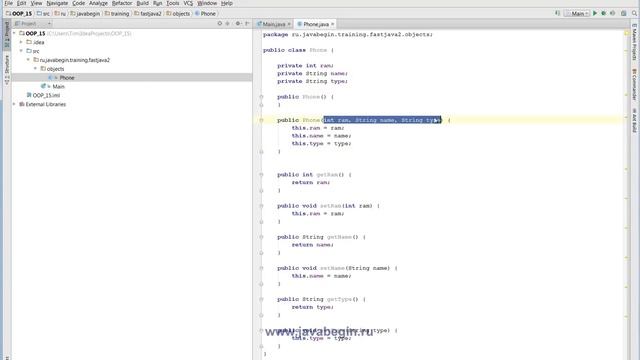Collapse all in Project panel header
Image resolution: width=640 pixels, height=360 pixels.
[x=228, y=24]
